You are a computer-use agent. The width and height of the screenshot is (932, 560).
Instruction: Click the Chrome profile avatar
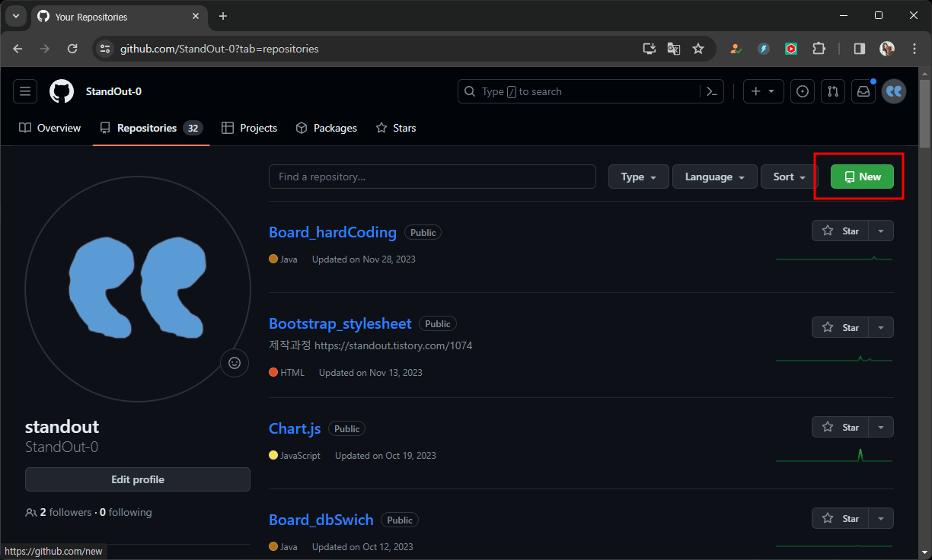click(887, 49)
